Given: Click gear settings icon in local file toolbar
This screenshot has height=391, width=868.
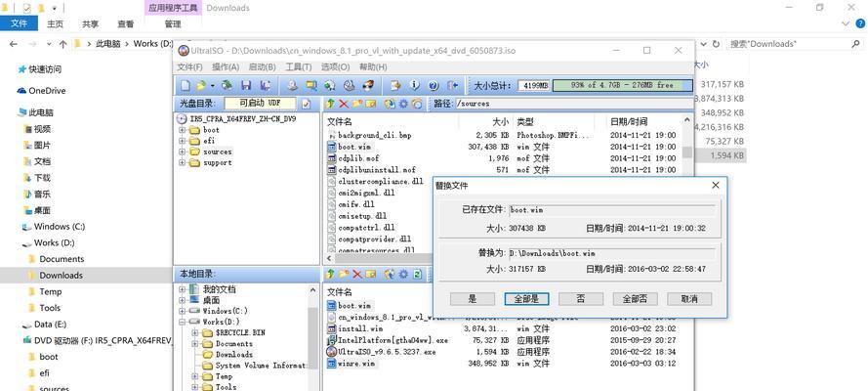Looking at the screenshot, I should click(x=403, y=274).
